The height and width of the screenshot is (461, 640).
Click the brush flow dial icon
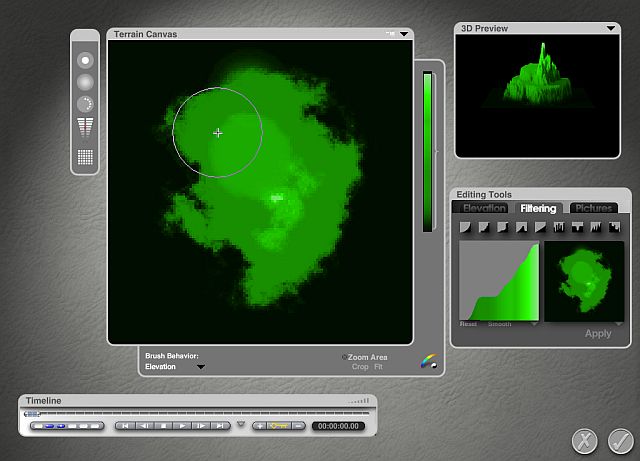pyautogui.click(x=85, y=103)
